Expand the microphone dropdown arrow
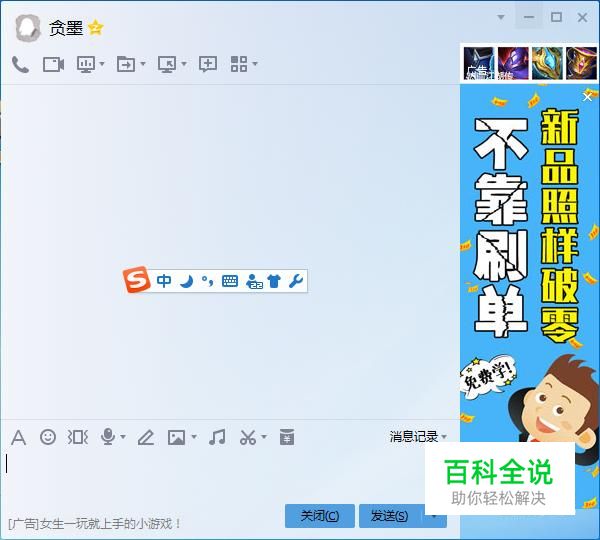The image size is (600, 540). tap(123, 437)
